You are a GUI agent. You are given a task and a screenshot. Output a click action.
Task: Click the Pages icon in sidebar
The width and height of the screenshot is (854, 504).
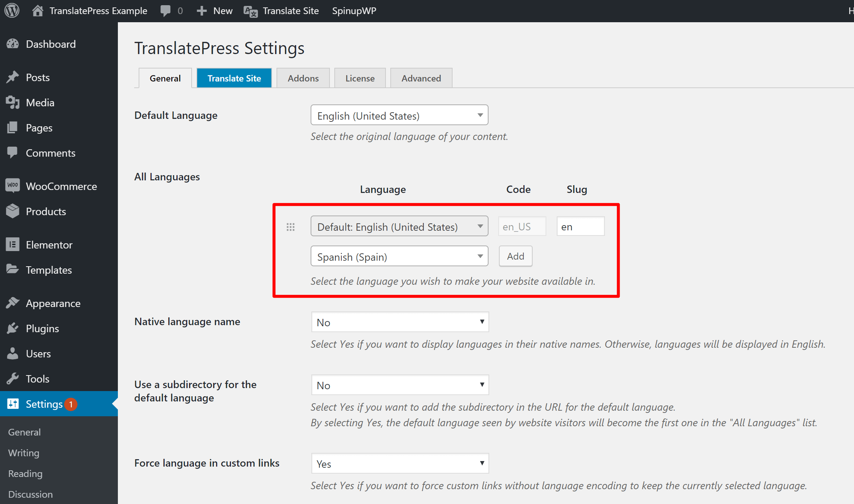click(x=12, y=127)
